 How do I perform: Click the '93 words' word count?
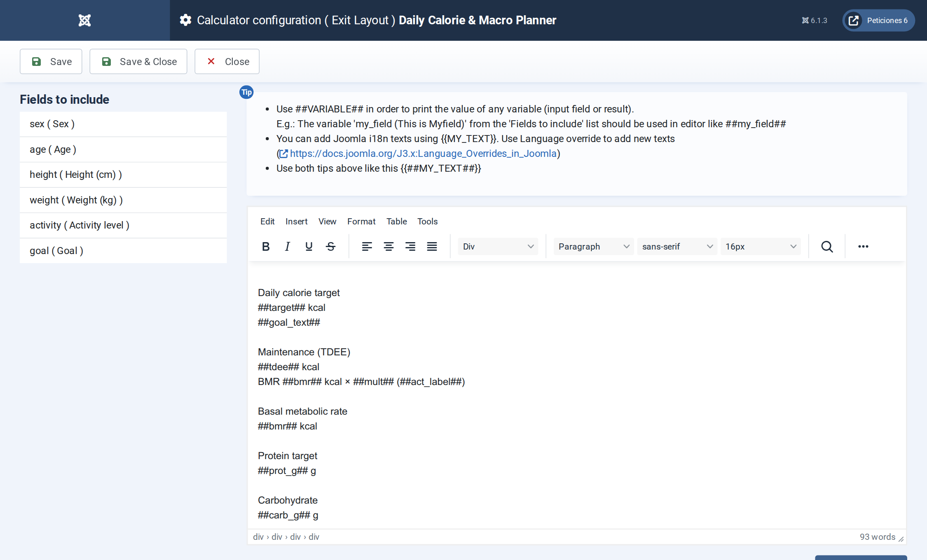click(877, 537)
